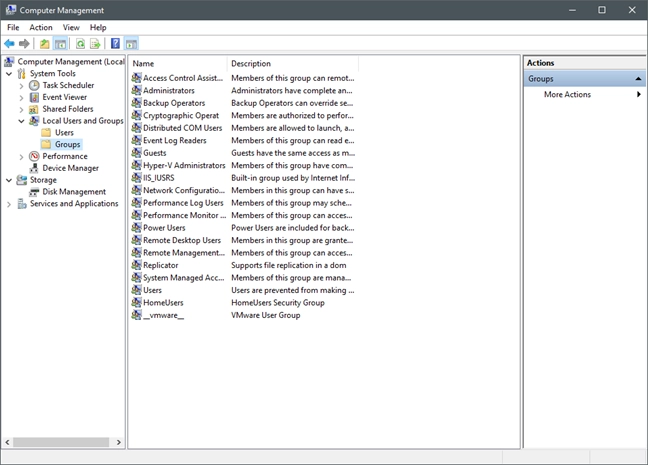Viewport: 648px width, 465px height.
Task: Open the Help menu
Action: coord(98,27)
